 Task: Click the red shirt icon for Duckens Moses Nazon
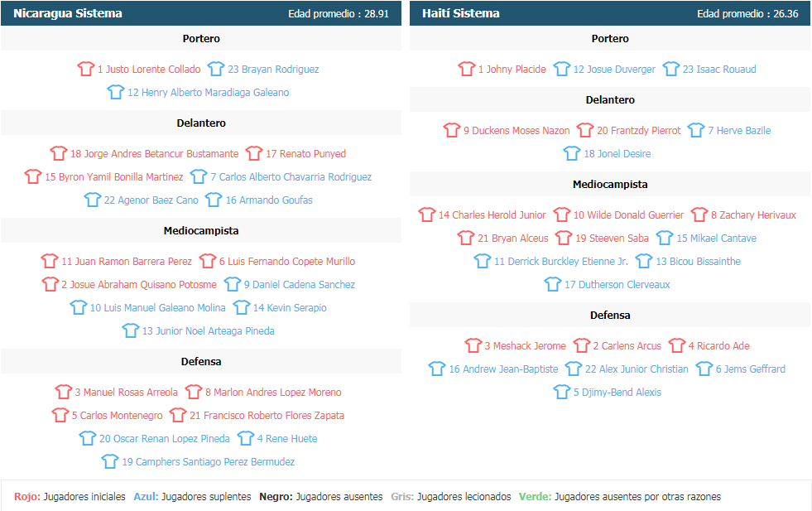pos(452,130)
